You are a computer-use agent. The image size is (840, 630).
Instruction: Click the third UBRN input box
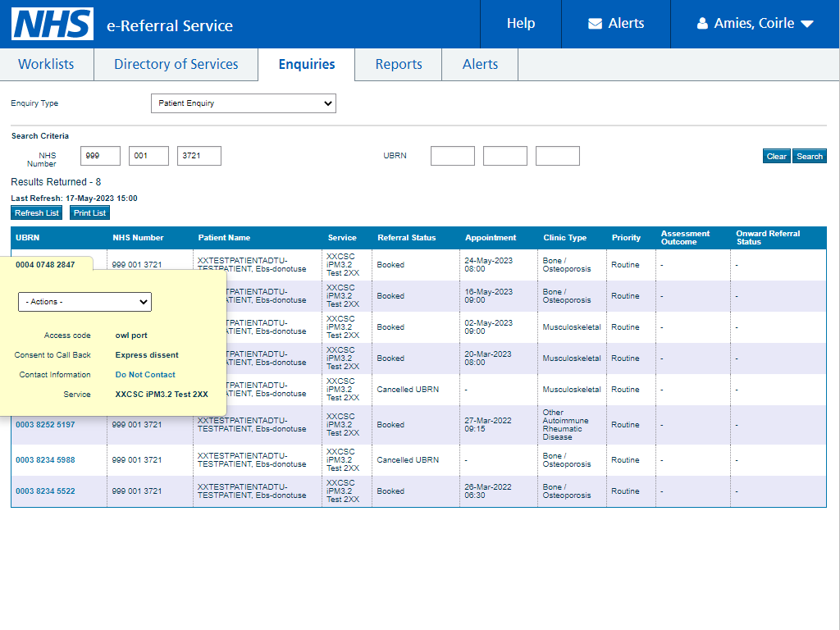tap(558, 156)
